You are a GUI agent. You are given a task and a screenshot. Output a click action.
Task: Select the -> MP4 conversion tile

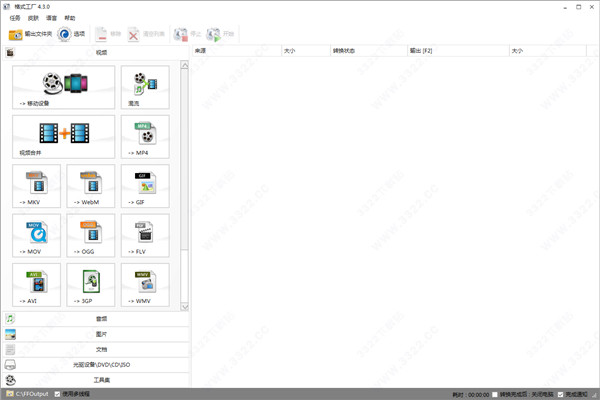tap(145, 137)
